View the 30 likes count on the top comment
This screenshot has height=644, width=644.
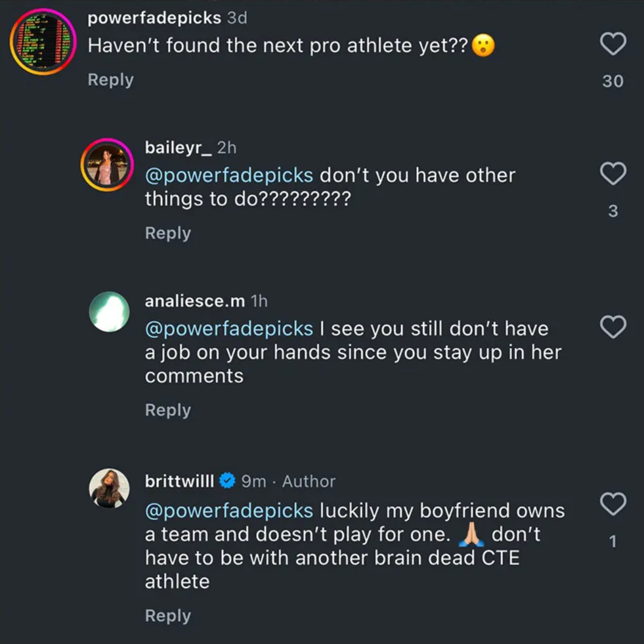click(612, 81)
